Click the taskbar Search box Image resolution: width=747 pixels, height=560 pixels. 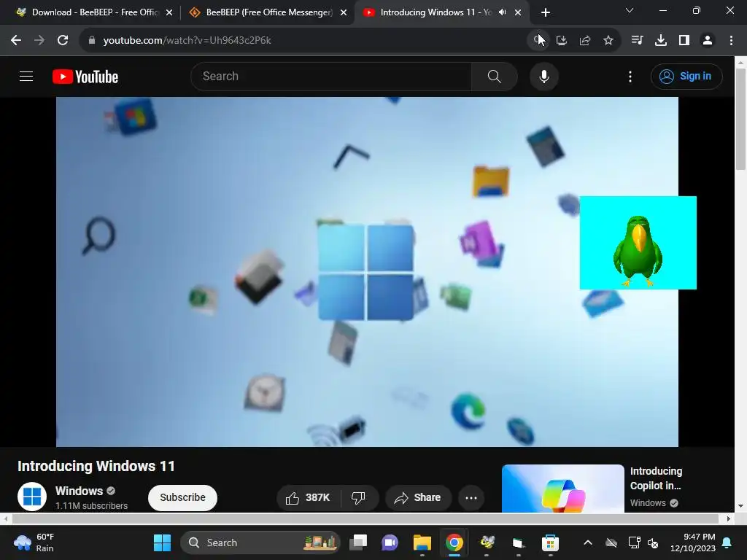pos(260,542)
